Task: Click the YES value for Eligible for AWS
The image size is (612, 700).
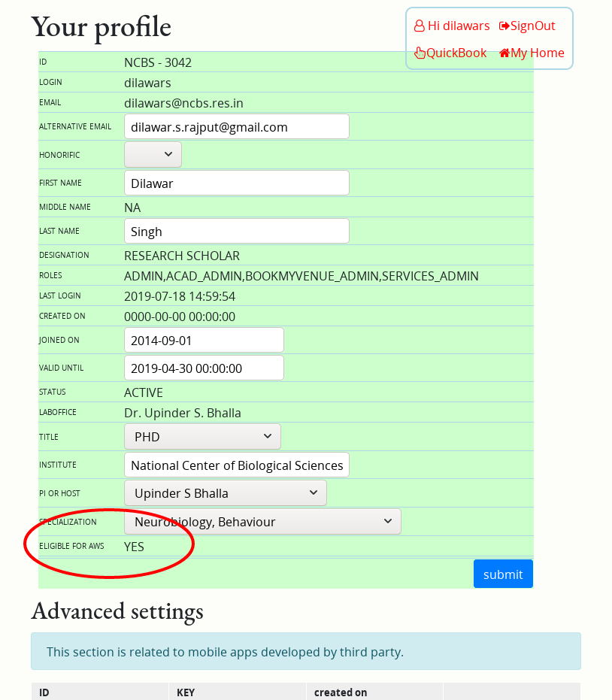Action: coord(134,547)
